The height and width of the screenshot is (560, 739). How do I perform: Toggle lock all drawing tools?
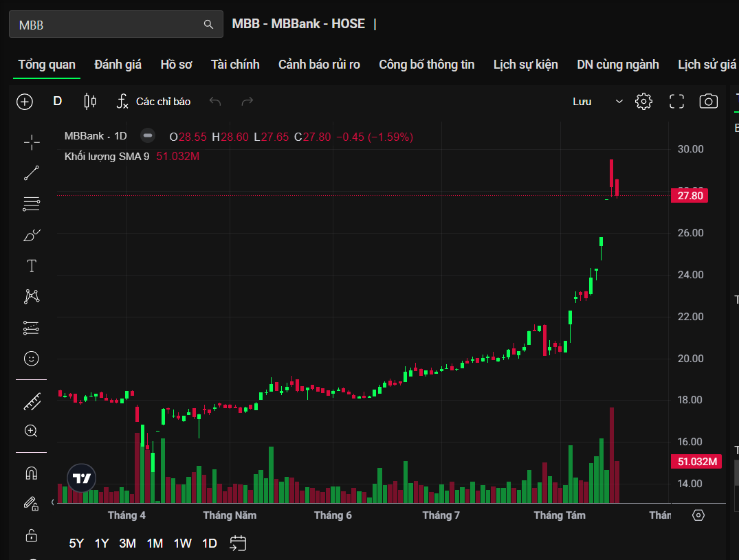pos(31,535)
